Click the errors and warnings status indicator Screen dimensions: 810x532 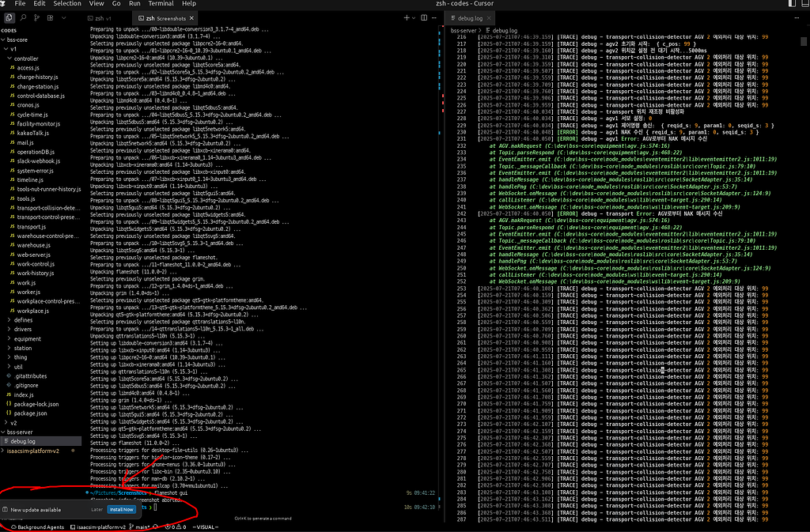[172, 526]
